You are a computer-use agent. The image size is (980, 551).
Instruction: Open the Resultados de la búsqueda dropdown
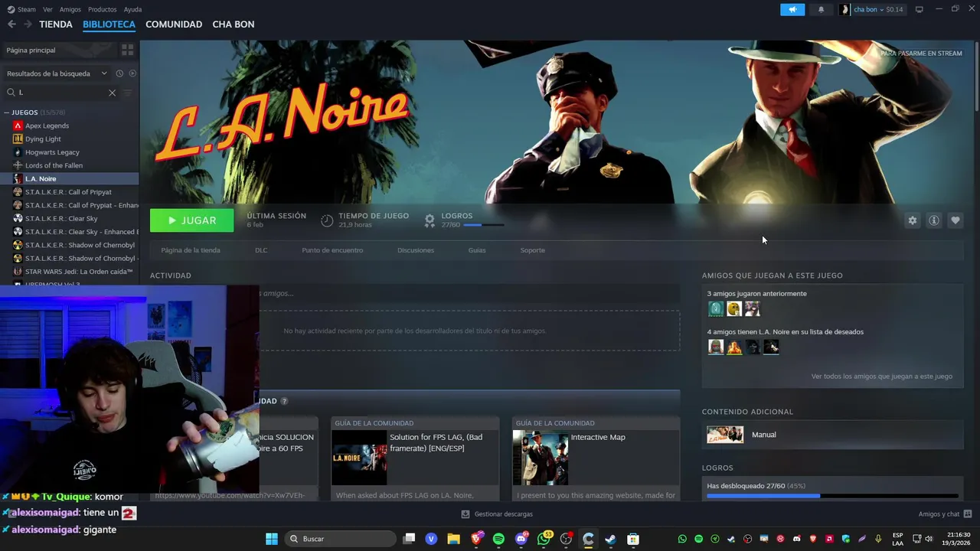(x=57, y=73)
